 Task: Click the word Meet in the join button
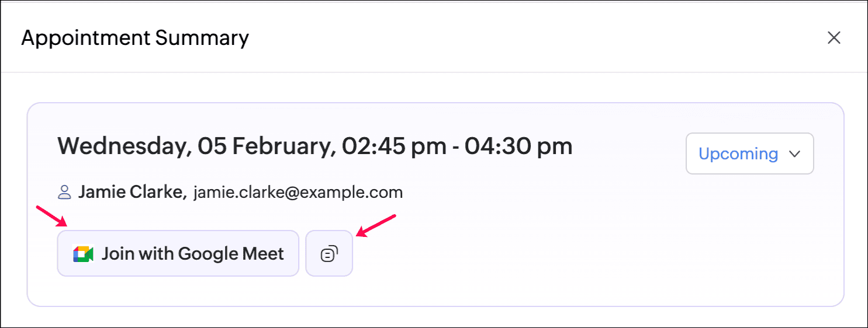click(261, 254)
